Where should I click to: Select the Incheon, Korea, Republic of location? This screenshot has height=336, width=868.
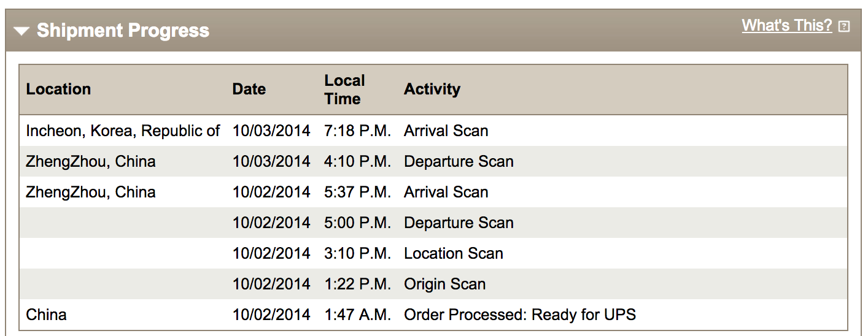coord(123,131)
